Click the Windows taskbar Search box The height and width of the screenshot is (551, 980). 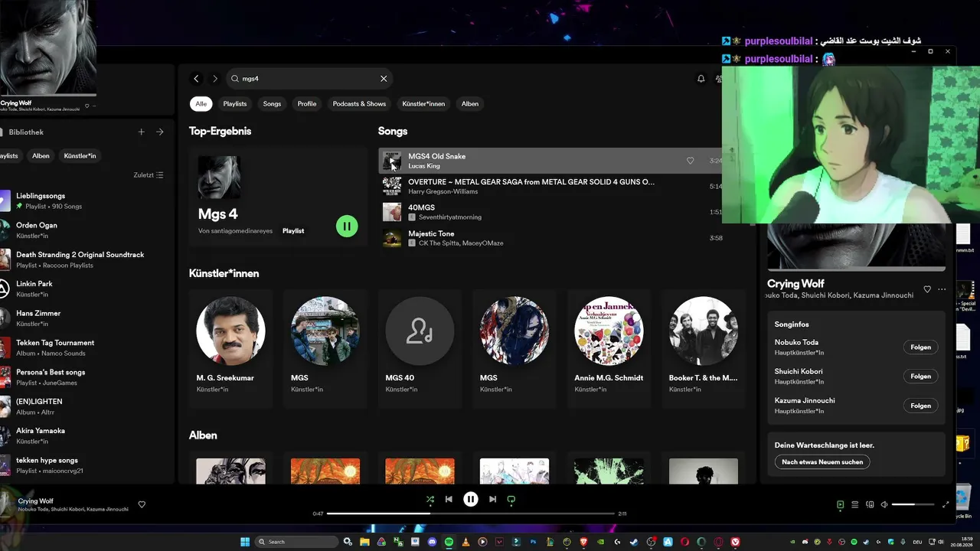[x=297, y=542]
